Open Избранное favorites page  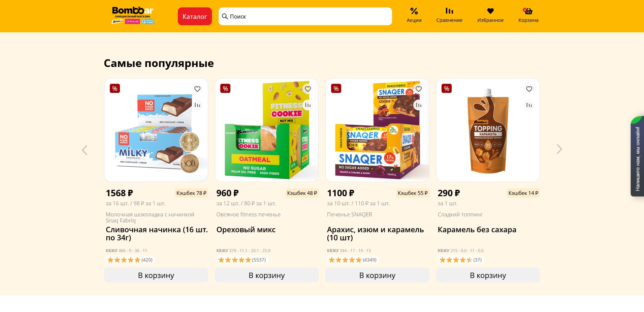pyautogui.click(x=490, y=15)
